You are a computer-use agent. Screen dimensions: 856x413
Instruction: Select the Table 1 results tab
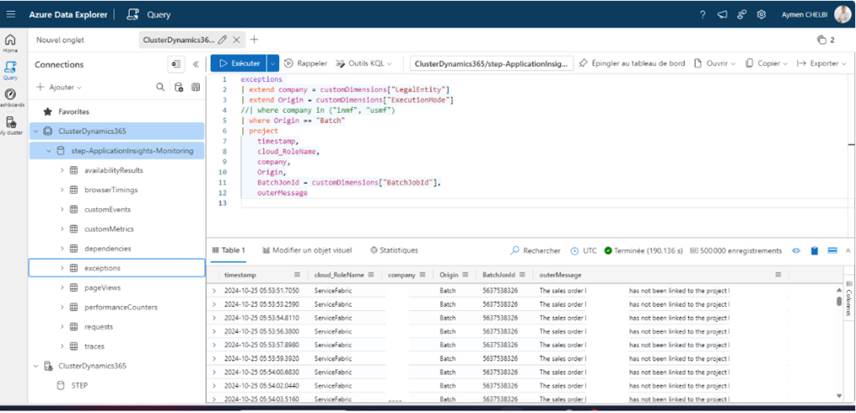point(228,250)
